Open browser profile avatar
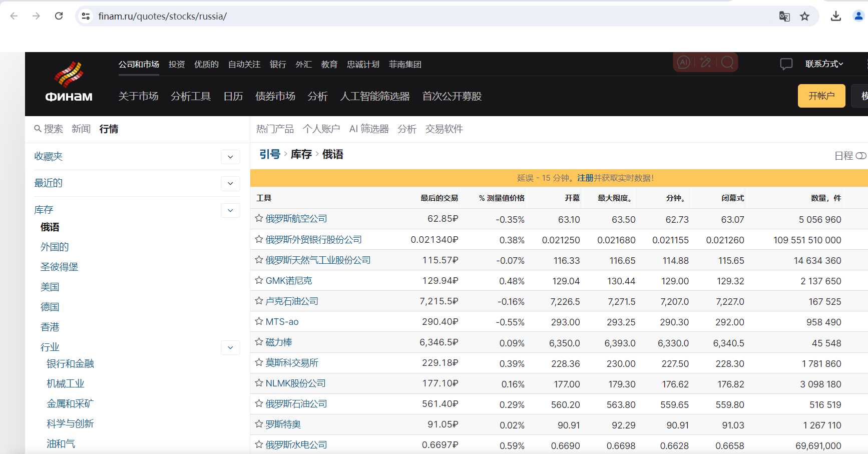Image resolution: width=868 pixels, height=454 pixels. [x=858, y=17]
